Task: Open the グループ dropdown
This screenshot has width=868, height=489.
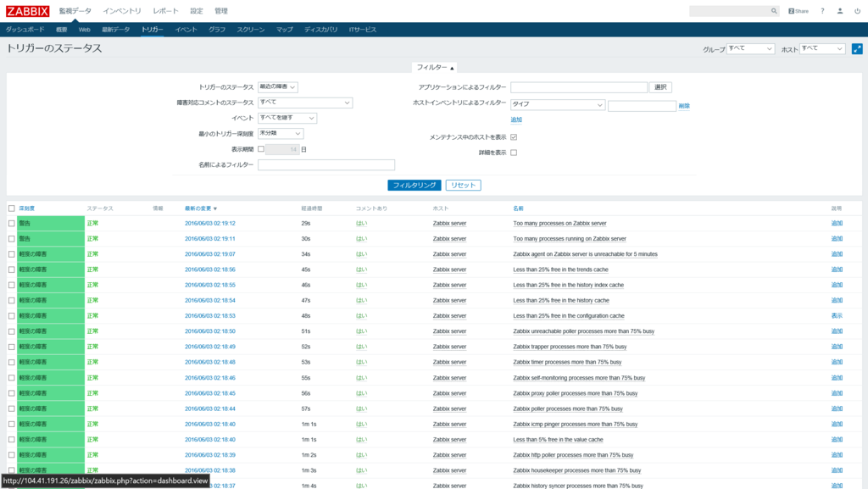Action: point(750,48)
